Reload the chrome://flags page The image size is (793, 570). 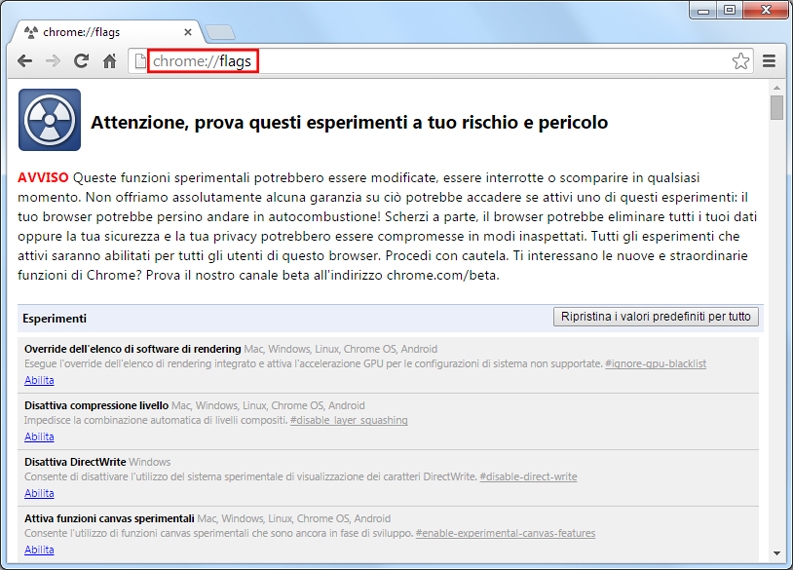pyautogui.click(x=81, y=61)
